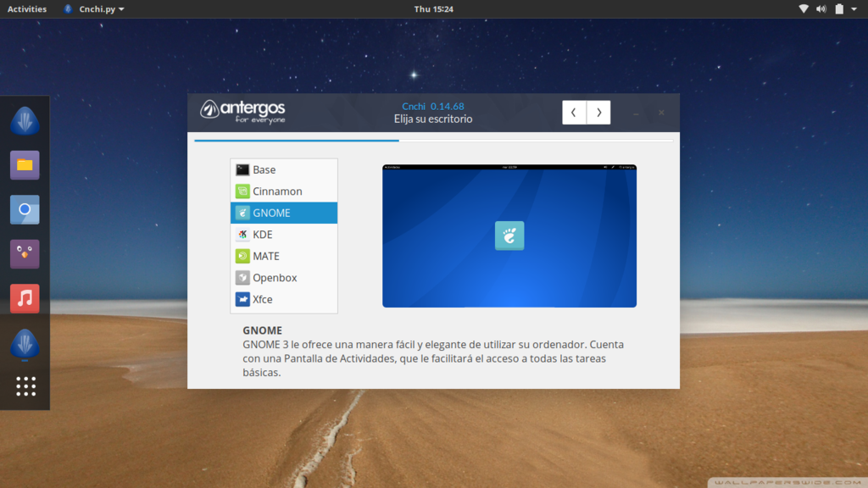
Task: Select the KDE desktop icon
Action: [x=242, y=235]
